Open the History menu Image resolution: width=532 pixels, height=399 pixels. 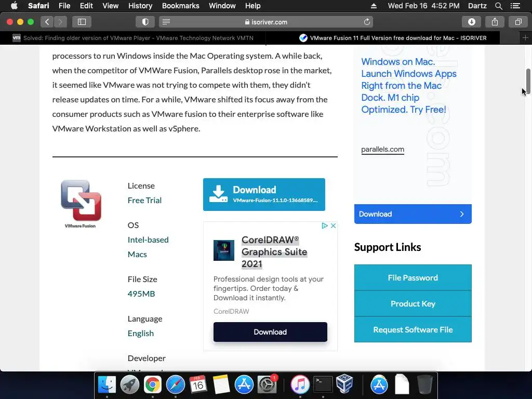tap(140, 6)
